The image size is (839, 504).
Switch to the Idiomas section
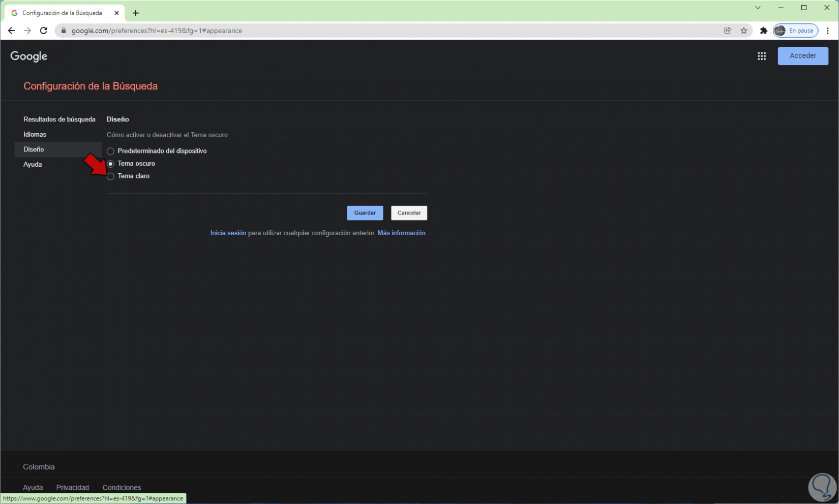[35, 134]
